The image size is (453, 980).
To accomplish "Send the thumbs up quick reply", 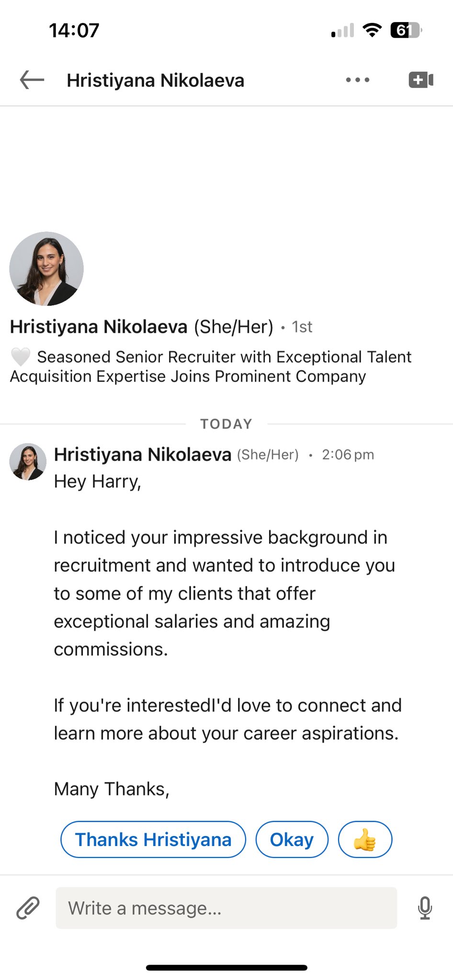I will pos(365,839).
